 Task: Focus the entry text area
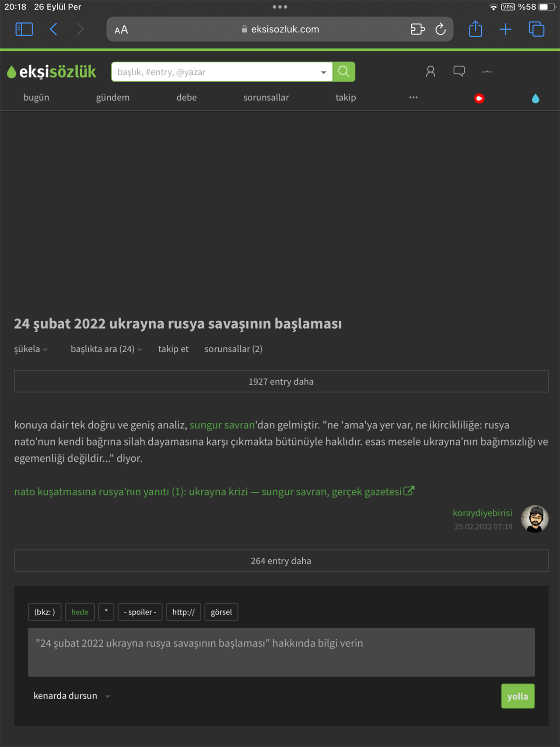281,652
